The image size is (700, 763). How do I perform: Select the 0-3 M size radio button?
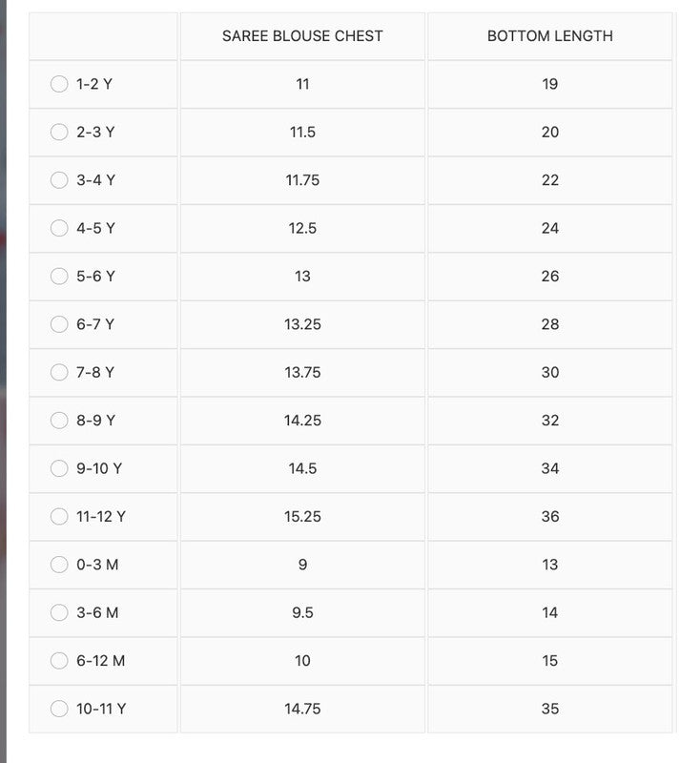(x=59, y=565)
